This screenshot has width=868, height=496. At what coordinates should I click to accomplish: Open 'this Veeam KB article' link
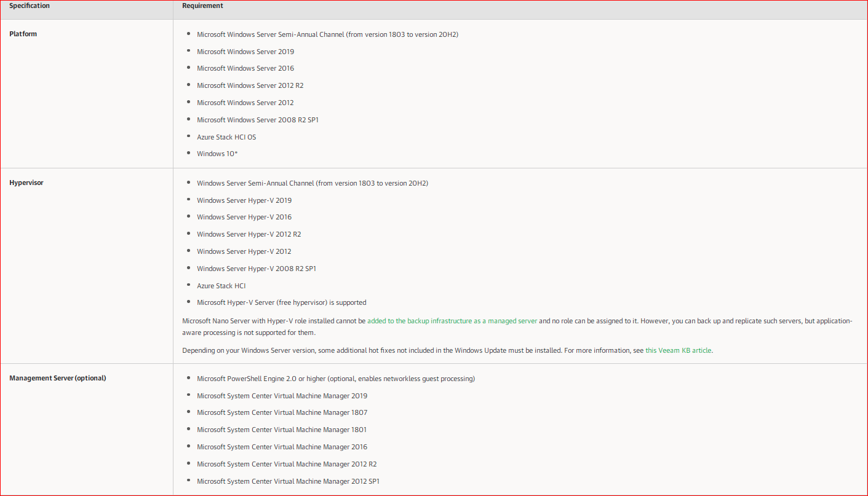pos(679,350)
